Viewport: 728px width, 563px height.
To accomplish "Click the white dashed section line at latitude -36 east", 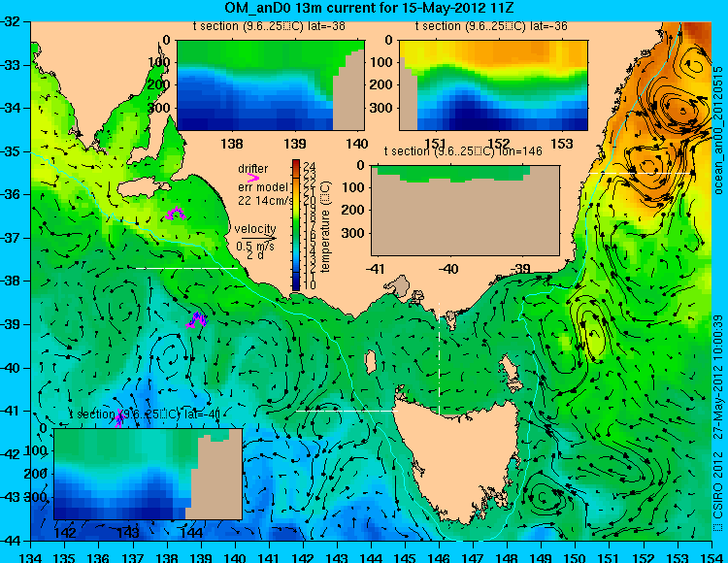I will pyautogui.click(x=640, y=173).
